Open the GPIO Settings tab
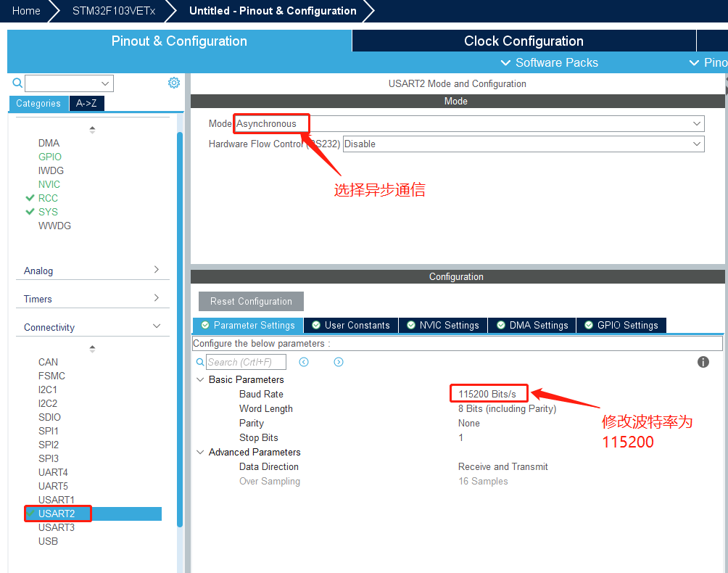The height and width of the screenshot is (573, 728). click(x=621, y=325)
